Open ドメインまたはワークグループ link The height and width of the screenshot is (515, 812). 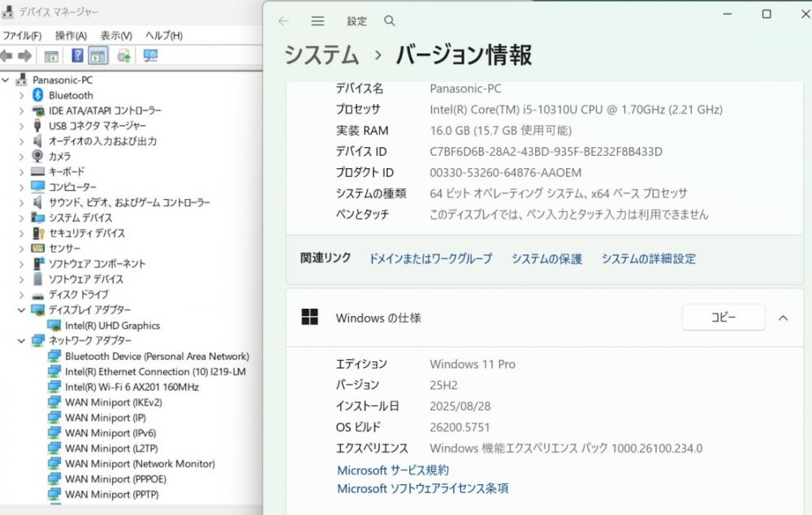pos(430,258)
